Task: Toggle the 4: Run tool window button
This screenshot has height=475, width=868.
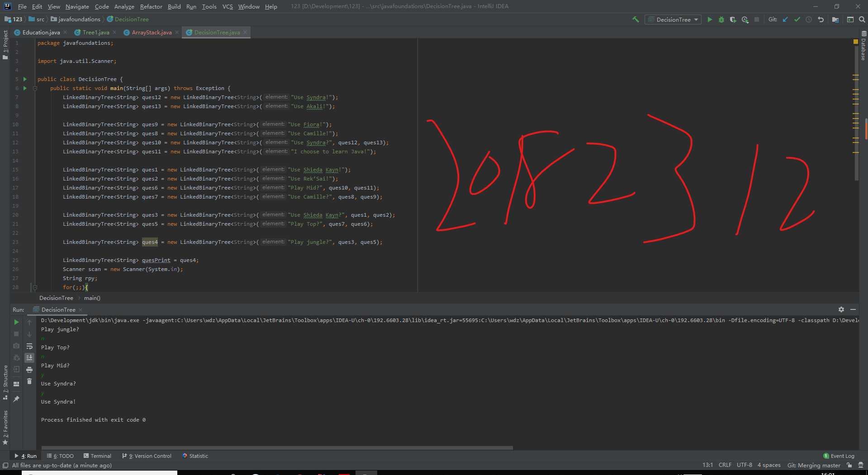Action: [26, 456]
